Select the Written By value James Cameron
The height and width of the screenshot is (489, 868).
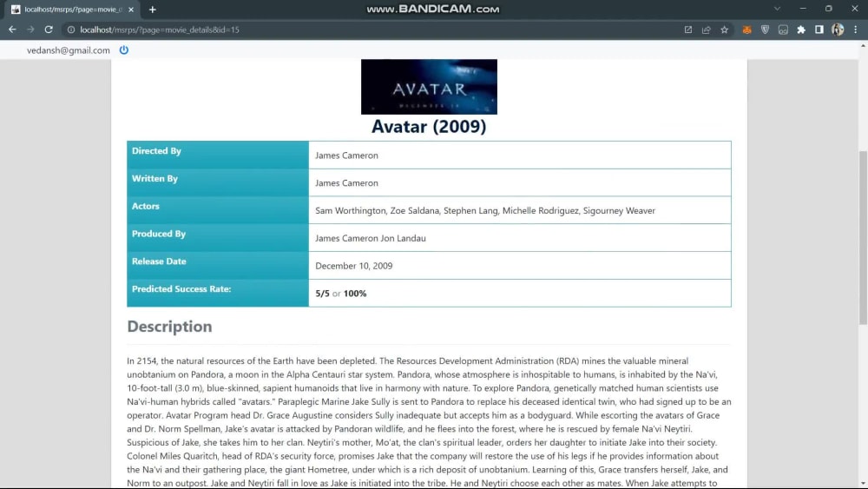point(346,183)
